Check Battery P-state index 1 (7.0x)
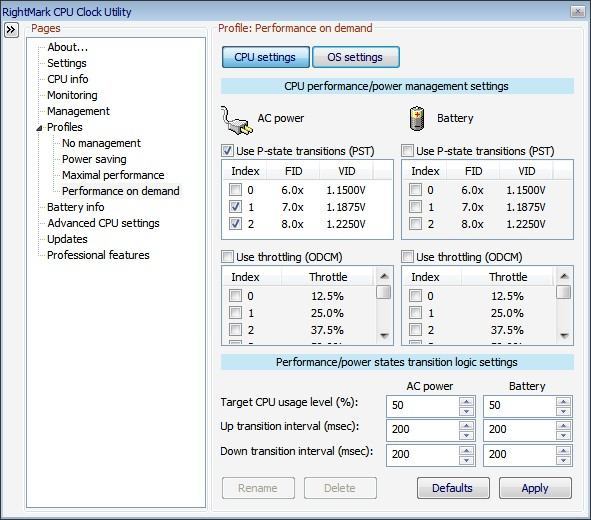 [416, 206]
